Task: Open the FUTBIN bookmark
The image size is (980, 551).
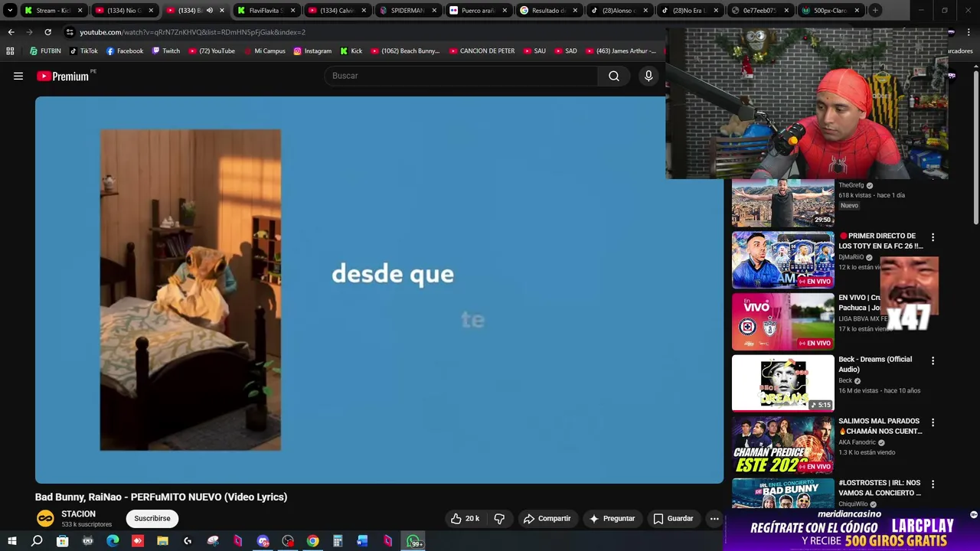Action: [45, 51]
